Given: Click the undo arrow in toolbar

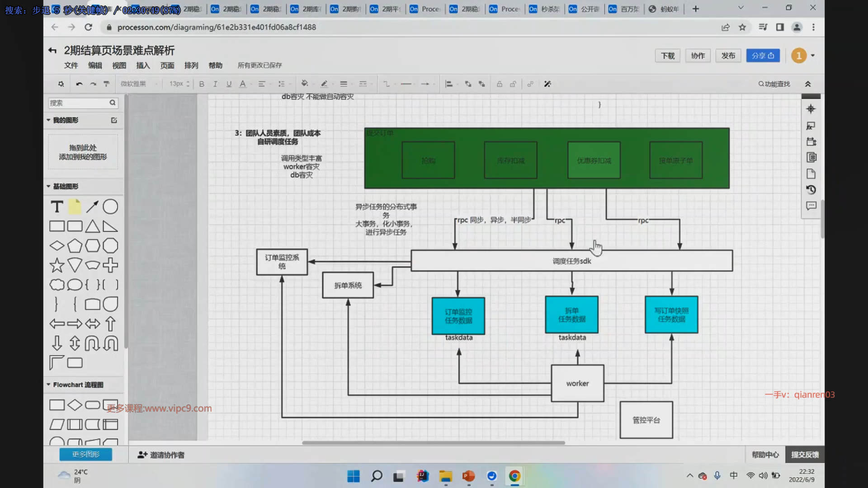Looking at the screenshot, I should 79,84.
